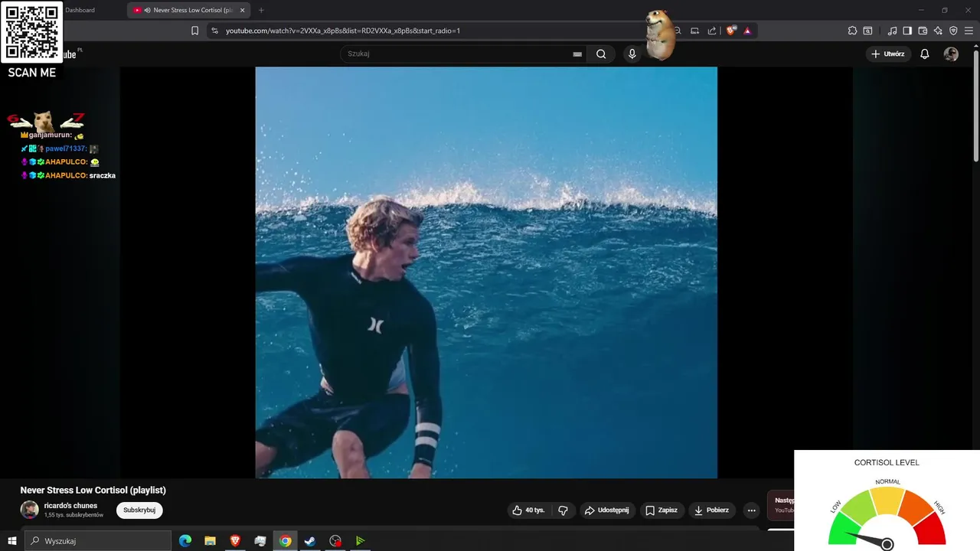Toggle the browser sidebar panel
The image size is (980, 551).
(x=907, y=31)
